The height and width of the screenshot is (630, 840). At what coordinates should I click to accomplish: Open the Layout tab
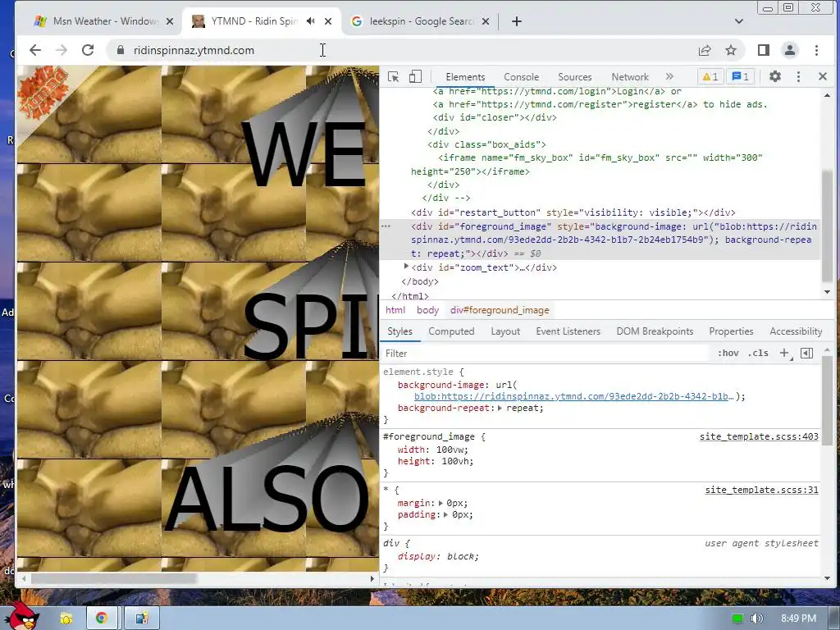click(505, 331)
